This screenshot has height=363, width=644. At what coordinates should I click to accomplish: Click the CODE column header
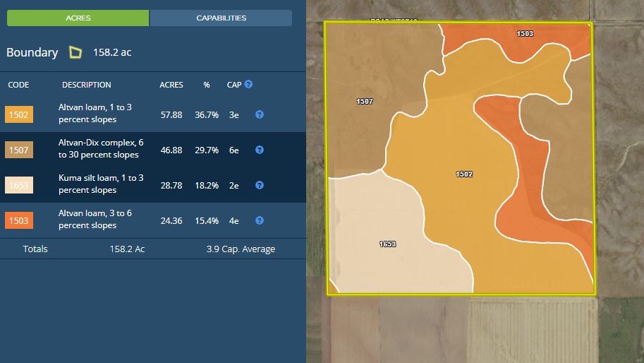point(18,85)
